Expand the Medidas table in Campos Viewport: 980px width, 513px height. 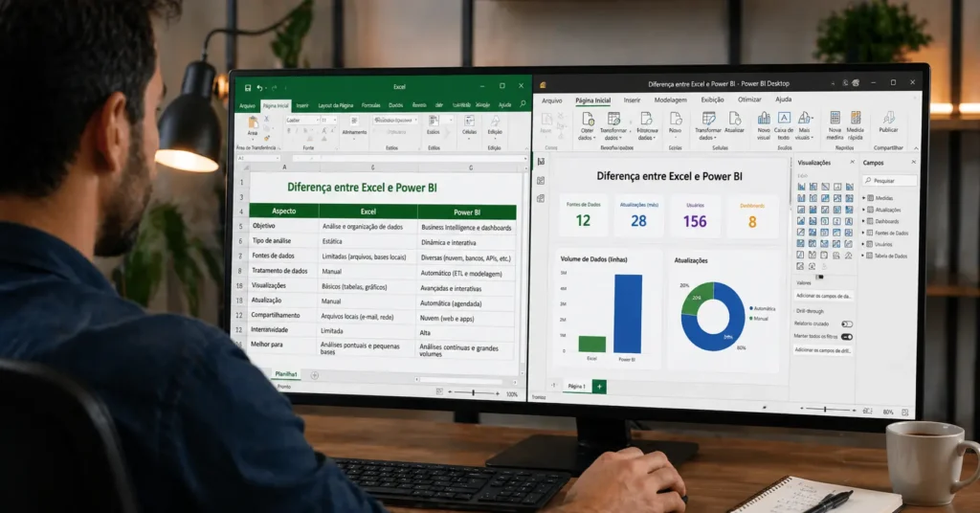(864, 198)
